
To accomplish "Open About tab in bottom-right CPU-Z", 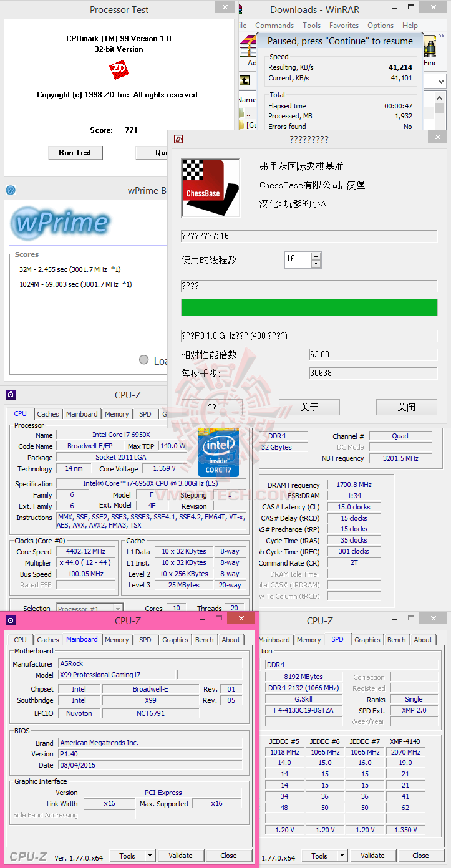I will tap(423, 640).
